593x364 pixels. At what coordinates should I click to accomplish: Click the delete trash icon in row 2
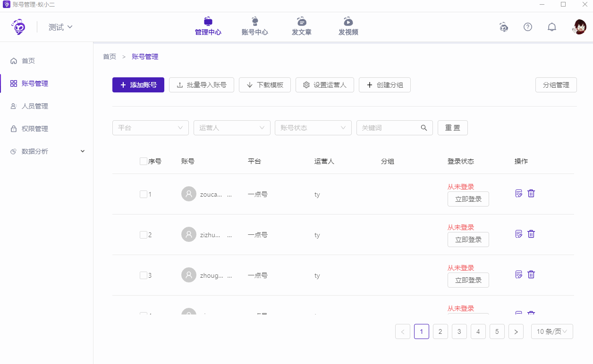coord(531,234)
